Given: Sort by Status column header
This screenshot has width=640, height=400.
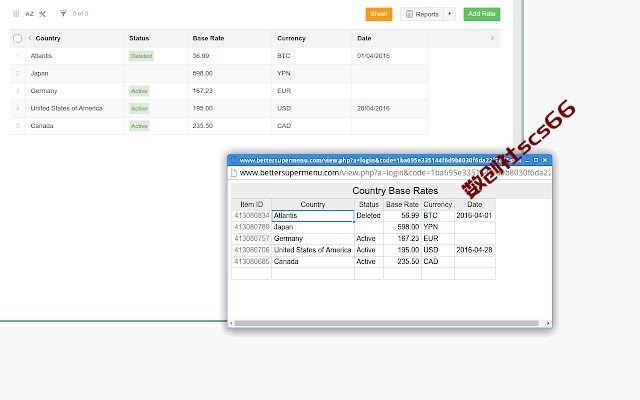Looking at the screenshot, I should point(139,38).
